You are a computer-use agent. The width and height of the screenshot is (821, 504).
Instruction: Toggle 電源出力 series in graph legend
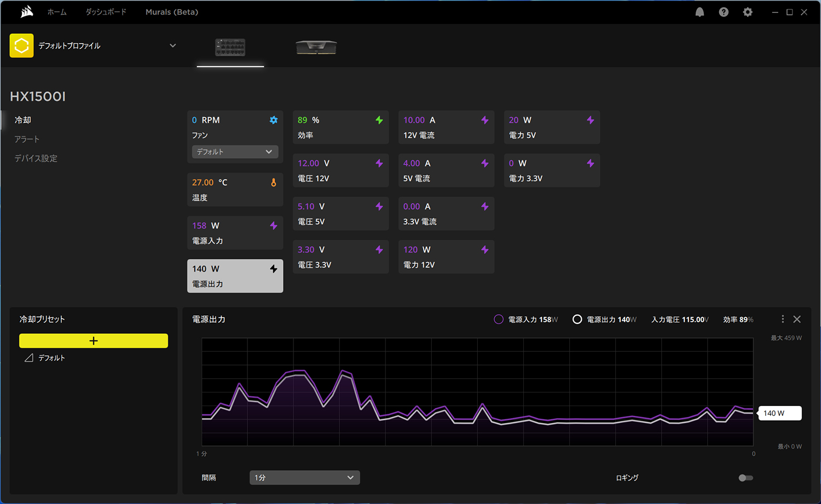click(577, 320)
